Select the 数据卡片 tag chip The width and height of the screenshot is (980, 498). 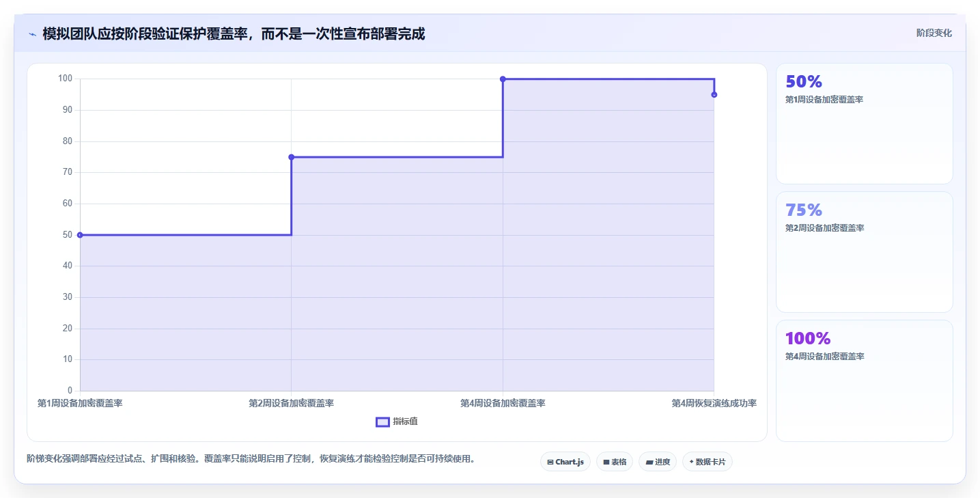(708, 462)
